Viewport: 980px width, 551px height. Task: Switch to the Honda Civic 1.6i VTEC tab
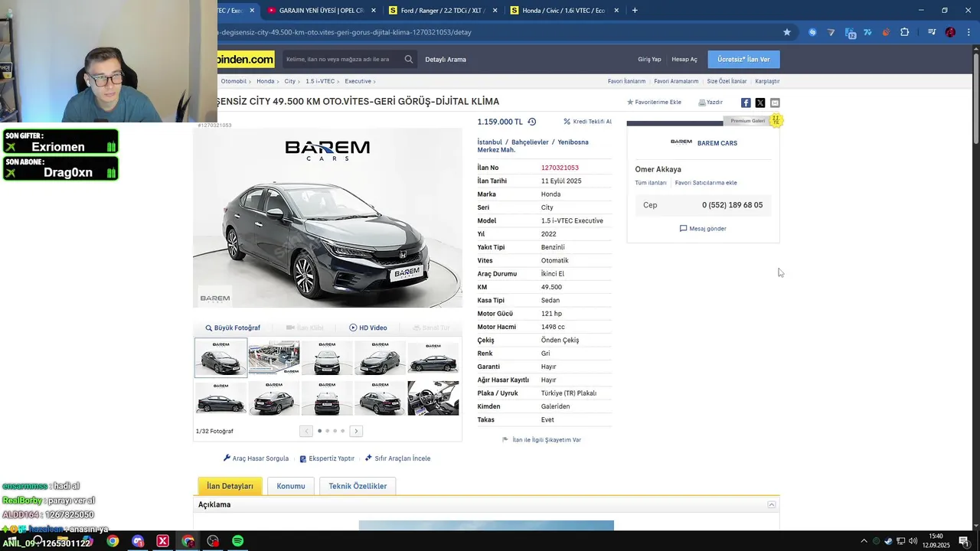click(564, 11)
